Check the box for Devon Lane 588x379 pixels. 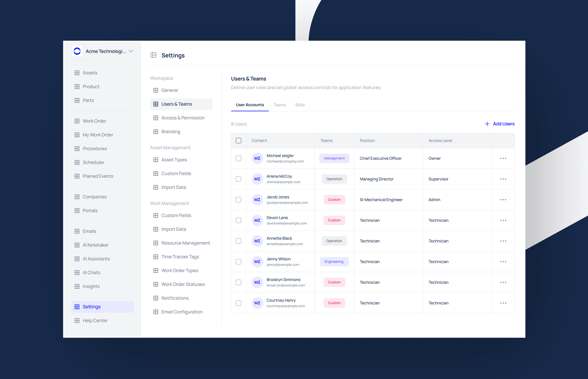pyautogui.click(x=239, y=220)
